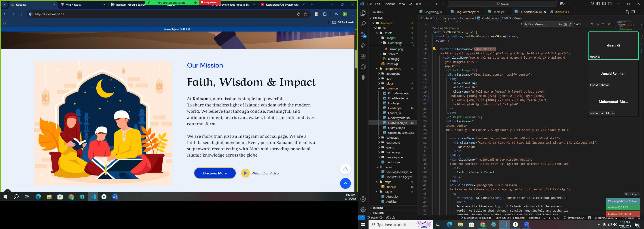Open the Manage gear in VS Code
The width and height of the screenshot is (644, 229).
(x=363, y=210)
